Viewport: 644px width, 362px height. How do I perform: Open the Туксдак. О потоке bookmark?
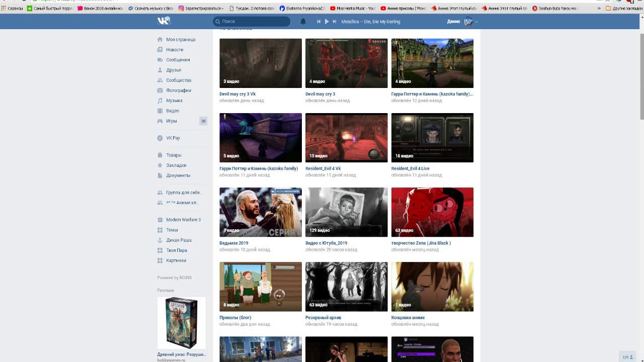pos(252,9)
